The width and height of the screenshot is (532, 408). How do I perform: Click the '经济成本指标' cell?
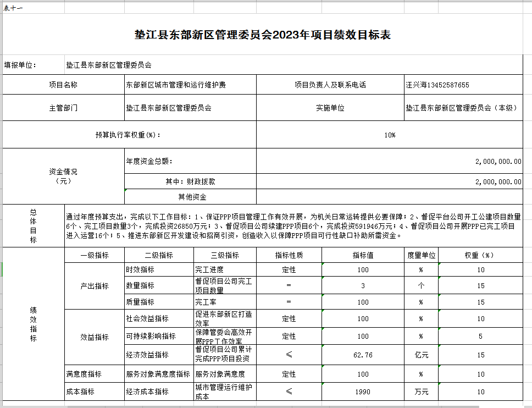click(159, 392)
